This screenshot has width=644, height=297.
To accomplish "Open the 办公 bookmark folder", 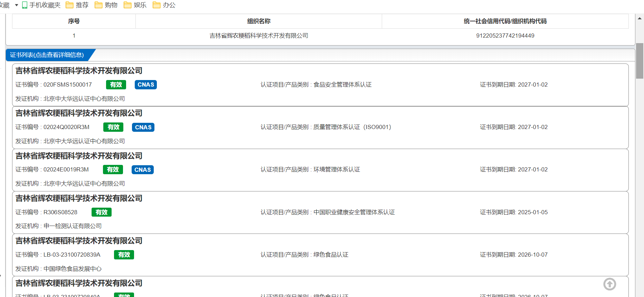I will tap(164, 5).
